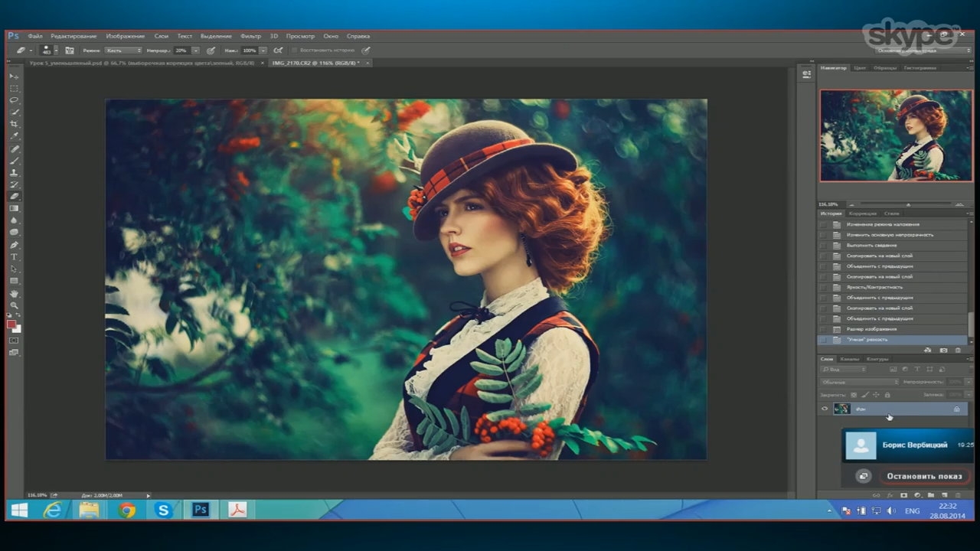This screenshot has height=551, width=980.
Task: Select the Blur tool
Action: click(x=14, y=220)
